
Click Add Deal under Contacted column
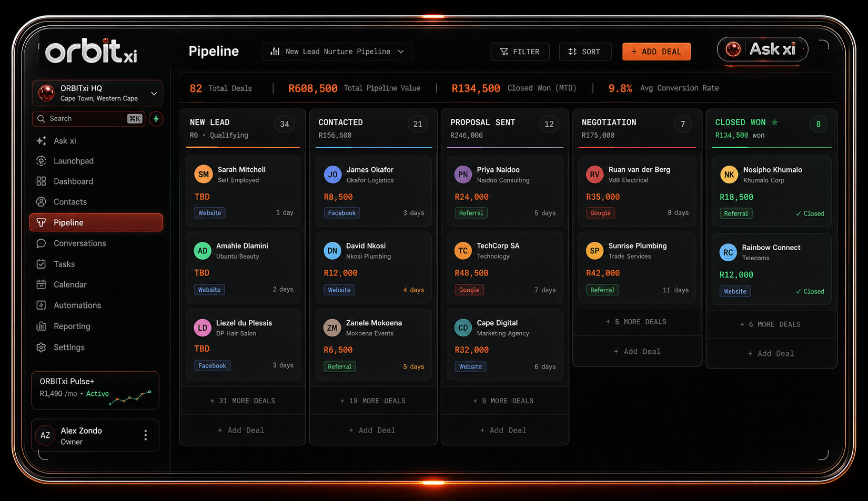click(x=372, y=430)
